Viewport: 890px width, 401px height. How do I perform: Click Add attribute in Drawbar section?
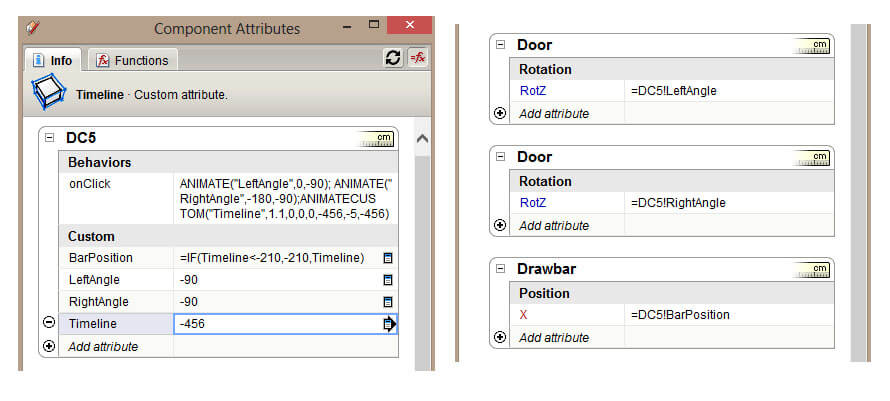pos(554,337)
